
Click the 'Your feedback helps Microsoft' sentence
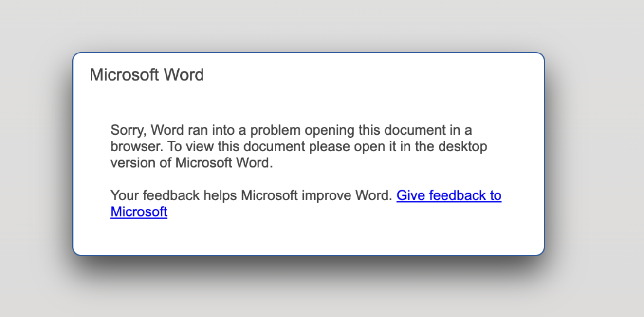(251, 195)
